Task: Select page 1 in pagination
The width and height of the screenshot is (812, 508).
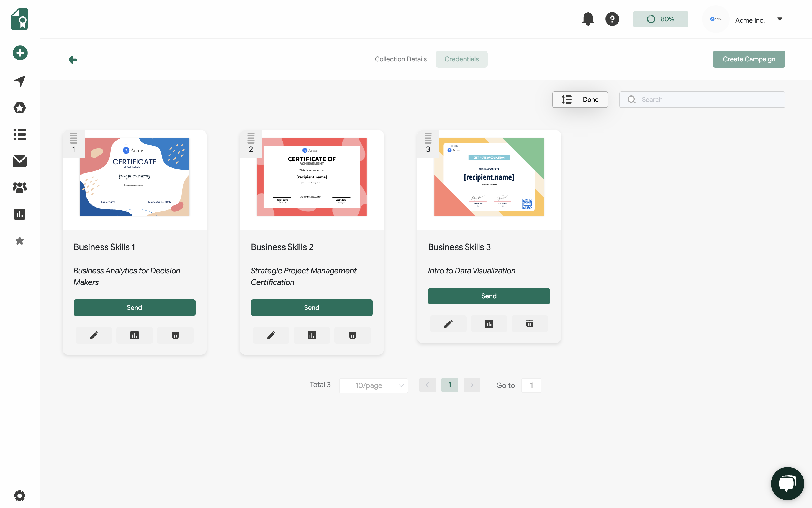Action: click(449, 385)
